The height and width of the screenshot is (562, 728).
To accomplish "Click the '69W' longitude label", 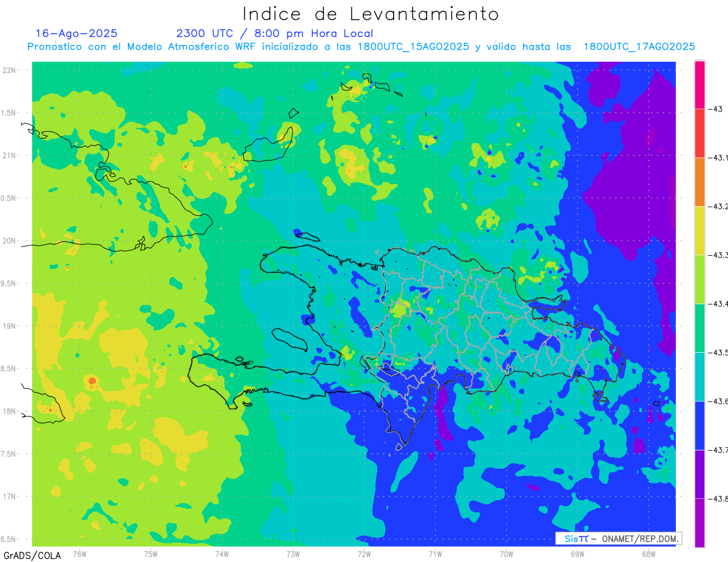I will 578,553.
